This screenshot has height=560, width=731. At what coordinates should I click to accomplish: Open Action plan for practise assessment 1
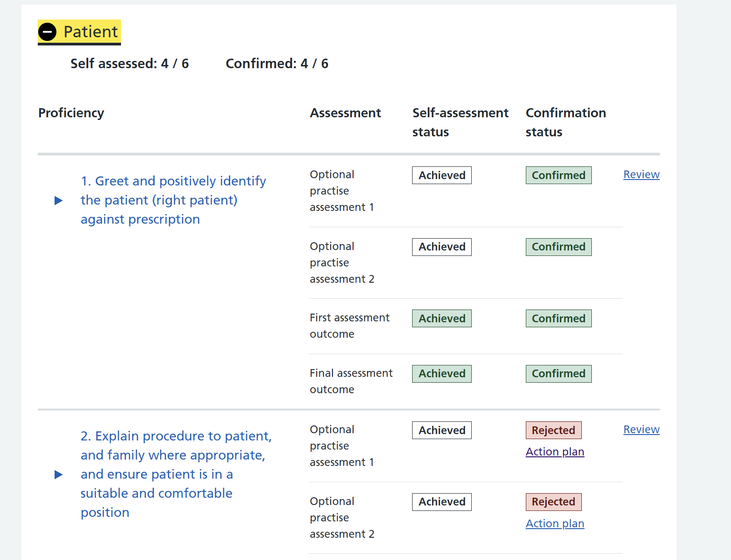[x=555, y=452]
